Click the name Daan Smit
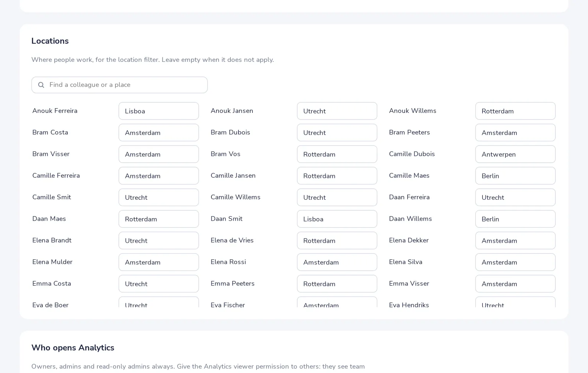This screenshot has width=588, height=373. (226, 219)
